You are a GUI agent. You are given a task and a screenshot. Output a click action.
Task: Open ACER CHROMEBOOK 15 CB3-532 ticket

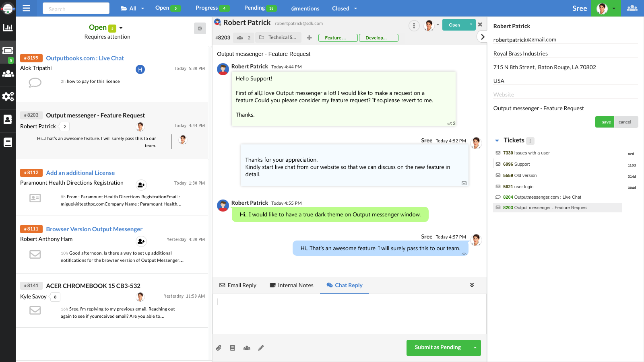pyautogui.click(x=93, y=286)
